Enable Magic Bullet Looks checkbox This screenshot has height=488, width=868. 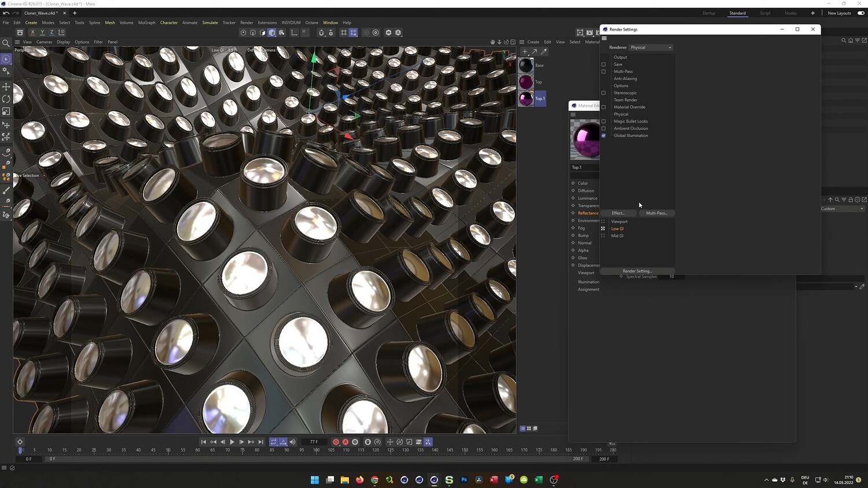(604, 121)
